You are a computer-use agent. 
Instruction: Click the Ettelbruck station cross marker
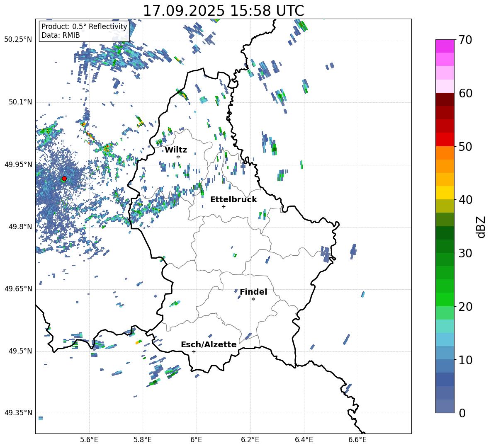[224, 206]
